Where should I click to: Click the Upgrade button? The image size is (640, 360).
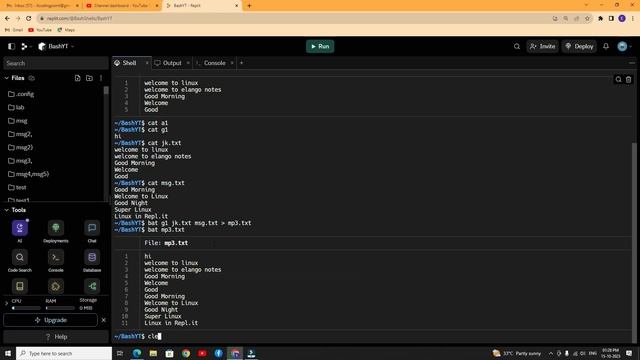[x=51, y=320]
